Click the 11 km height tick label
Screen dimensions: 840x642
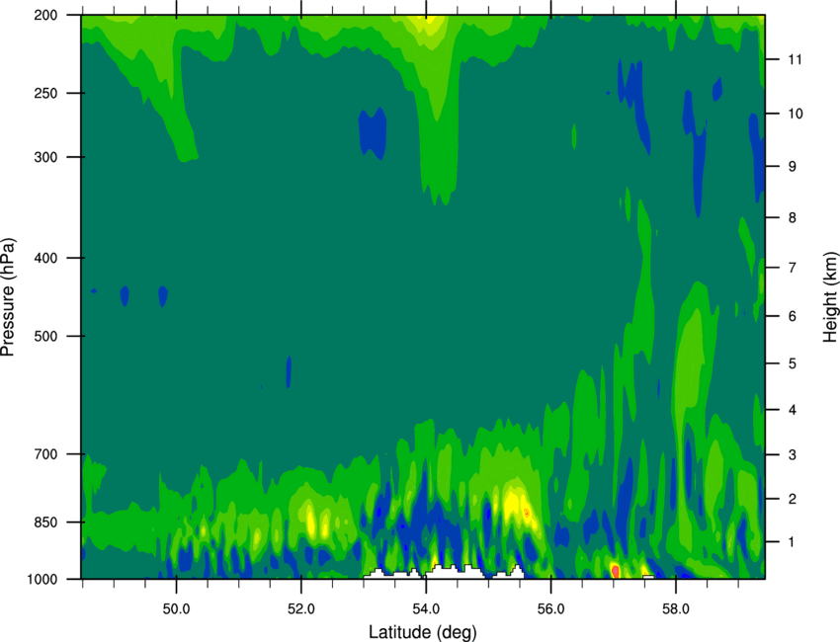point(795,59)
